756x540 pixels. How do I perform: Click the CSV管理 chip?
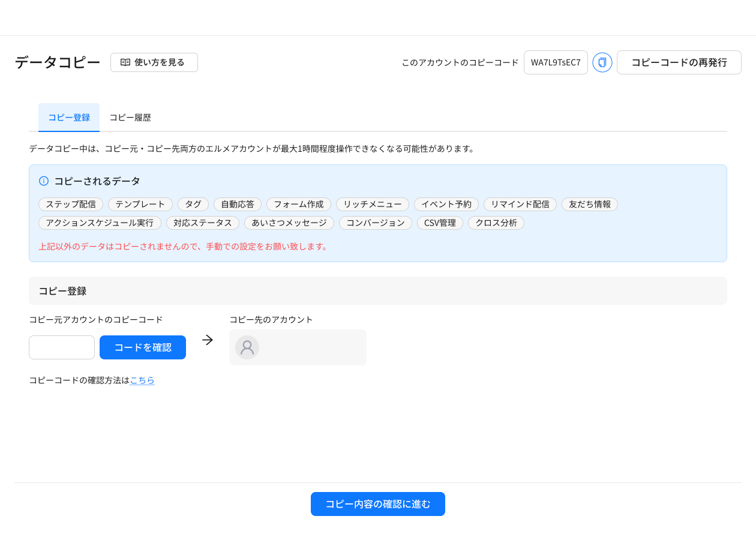pos(440,223)
